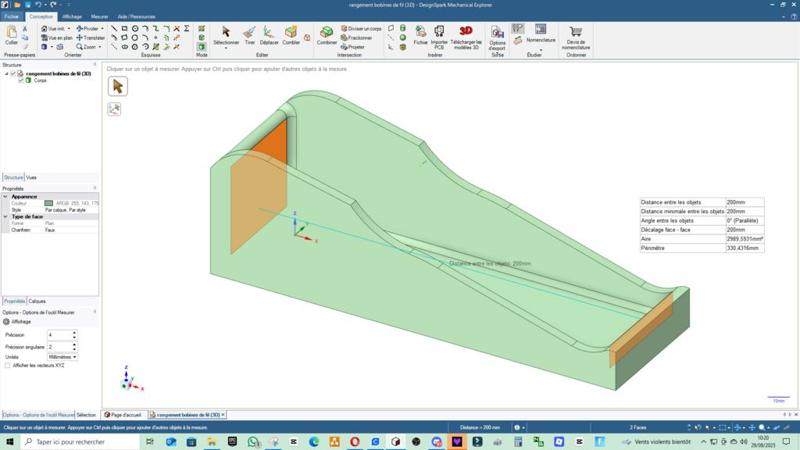The height and width of the screenshot is (450, 800).
Task: Click the Windows taskbar search box
Action: point(81,441)
